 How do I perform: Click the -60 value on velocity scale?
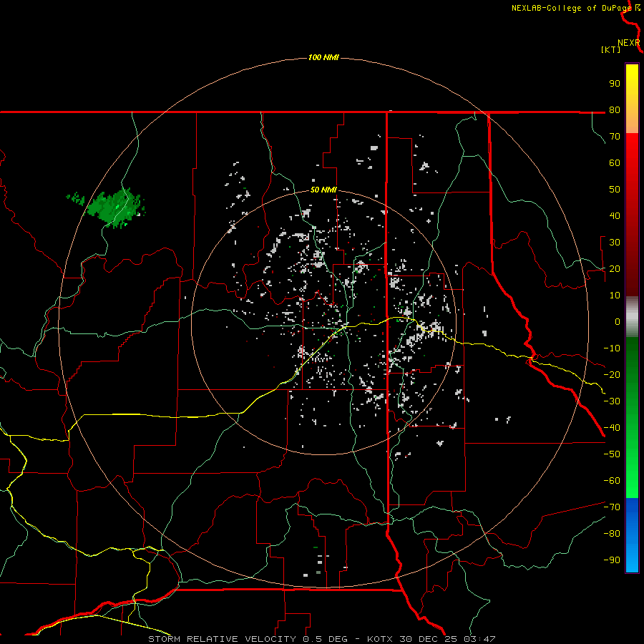click(612, 481)
